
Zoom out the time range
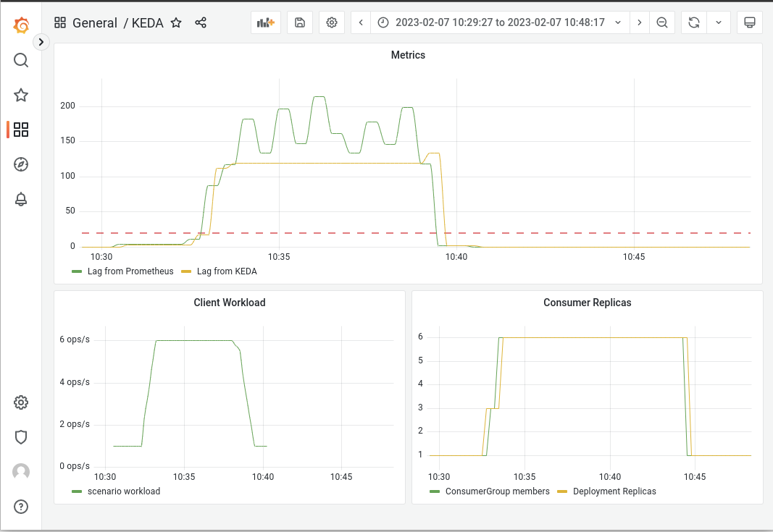pyautogui.click(x=662, y=22)
